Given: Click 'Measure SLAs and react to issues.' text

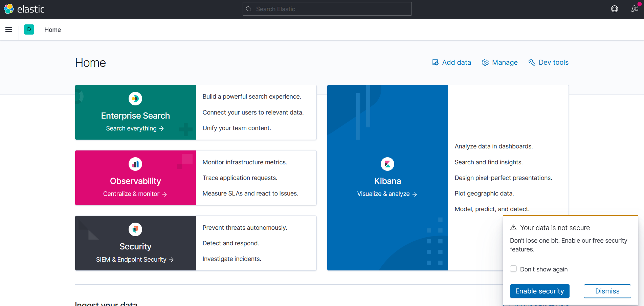Looking at the screenshot, I should click(x=250, y=193).
